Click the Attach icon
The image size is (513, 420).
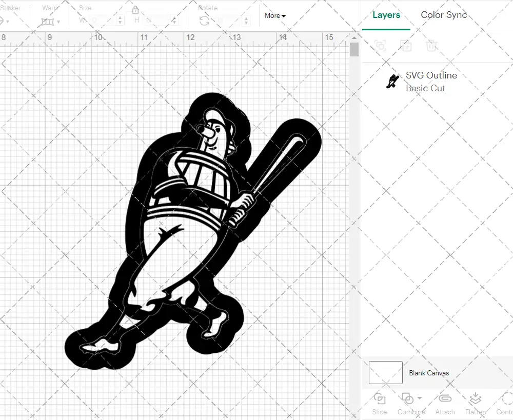(445, 403)
